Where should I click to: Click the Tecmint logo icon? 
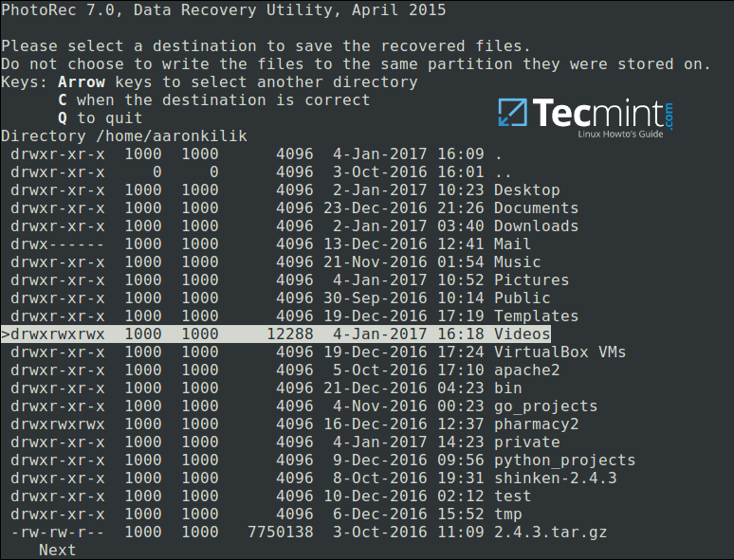point(513,114)
